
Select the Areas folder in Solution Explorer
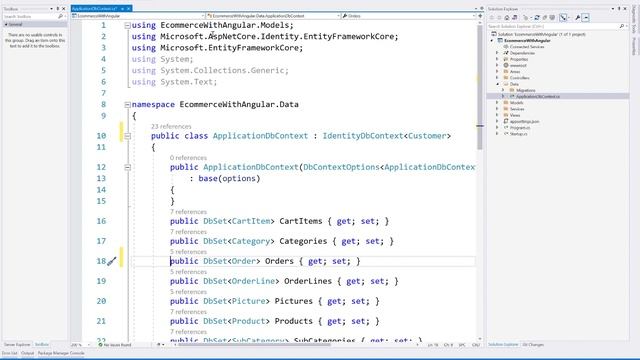(515, 72)
